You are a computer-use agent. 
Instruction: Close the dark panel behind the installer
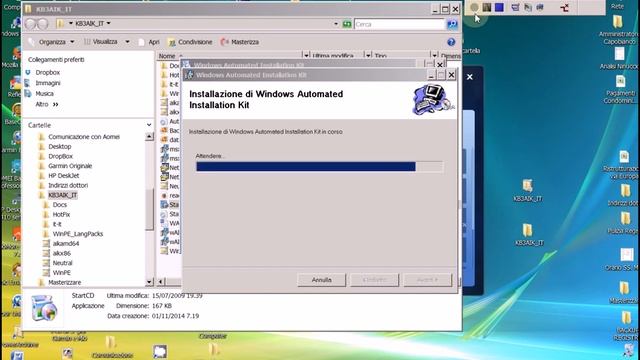click(x=470, y=77)
